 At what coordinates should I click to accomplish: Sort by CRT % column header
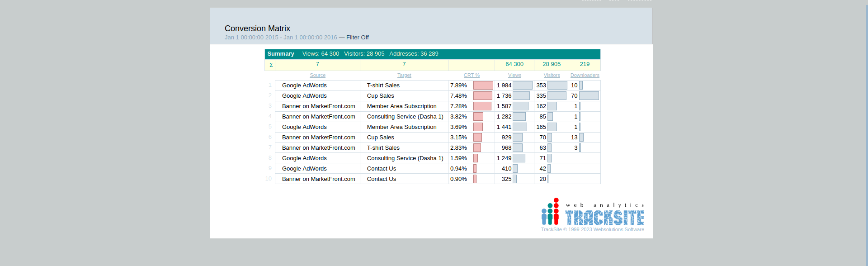point(472,76)
